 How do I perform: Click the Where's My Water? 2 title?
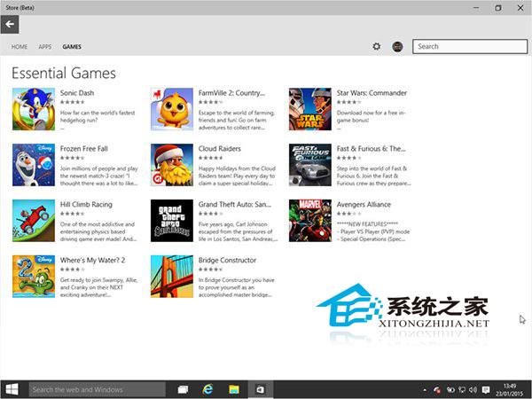click(x=92, y=260)
